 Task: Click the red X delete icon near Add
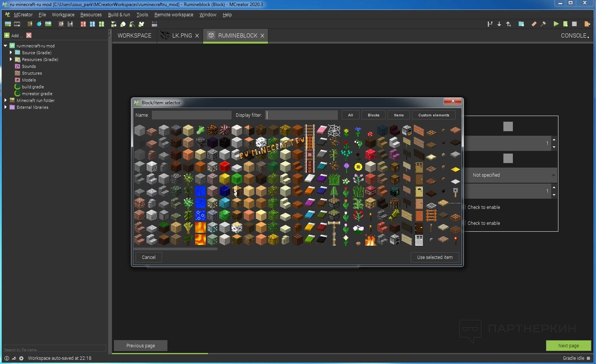29,35
